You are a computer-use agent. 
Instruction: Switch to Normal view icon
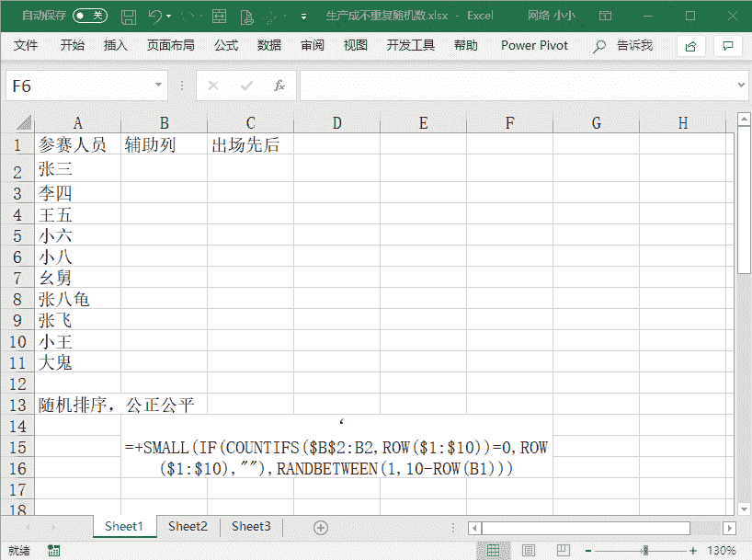click(x=493, y=551)
